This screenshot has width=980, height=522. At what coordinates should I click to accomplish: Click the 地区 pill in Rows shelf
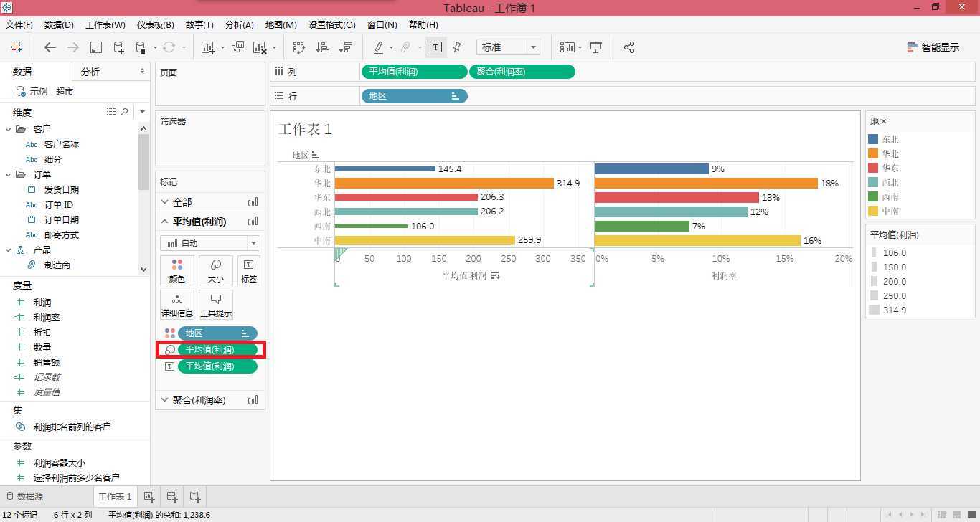(414, 96)
